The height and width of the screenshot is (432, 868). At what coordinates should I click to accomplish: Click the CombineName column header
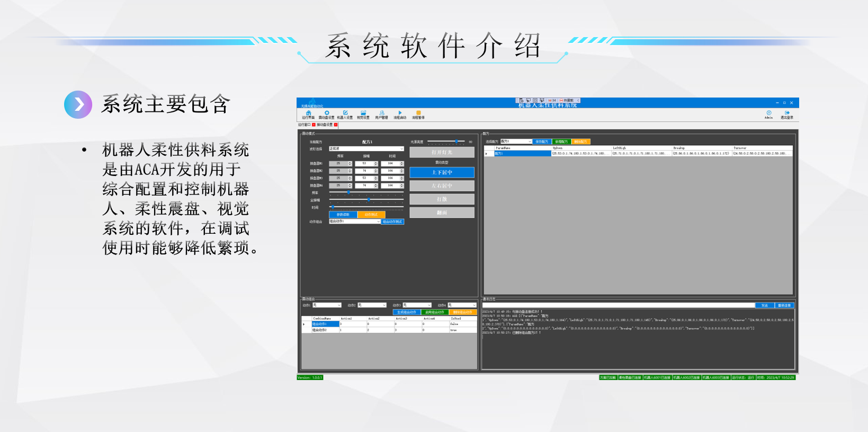[325, 319]
